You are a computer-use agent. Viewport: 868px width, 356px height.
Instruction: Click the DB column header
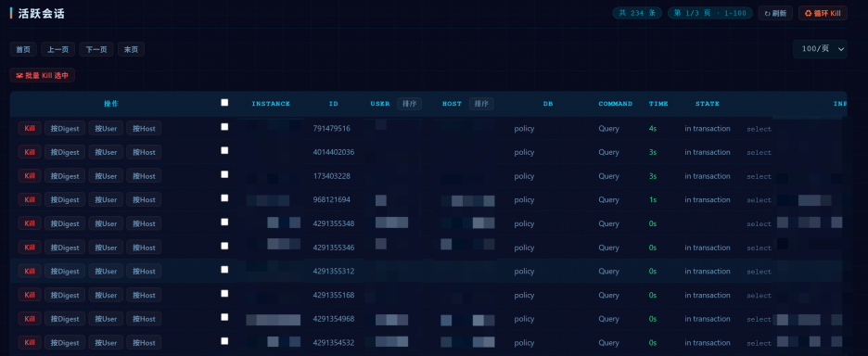(548, 104)
